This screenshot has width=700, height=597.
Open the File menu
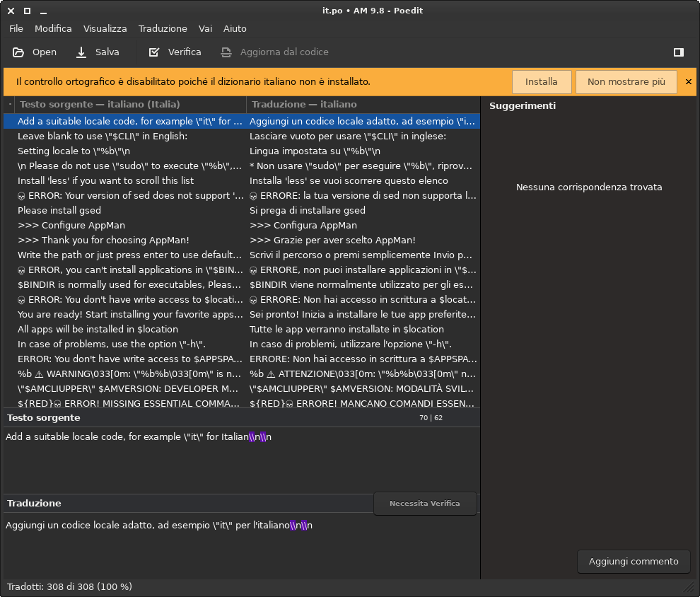point(16,28)
